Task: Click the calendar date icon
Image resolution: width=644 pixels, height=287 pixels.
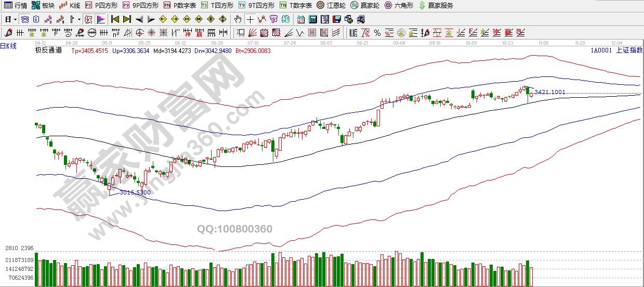Action: pyautogui.click(x=301, y=20)
